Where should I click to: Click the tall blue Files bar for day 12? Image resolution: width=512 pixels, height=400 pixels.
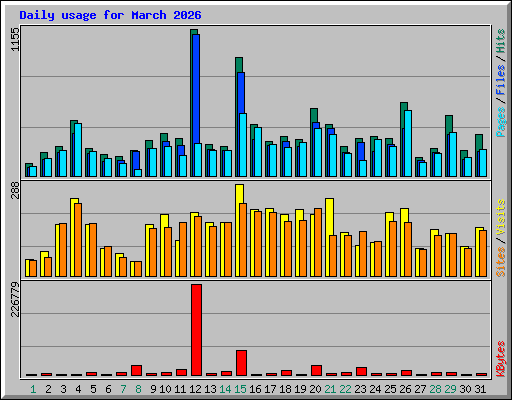(196, 89)
